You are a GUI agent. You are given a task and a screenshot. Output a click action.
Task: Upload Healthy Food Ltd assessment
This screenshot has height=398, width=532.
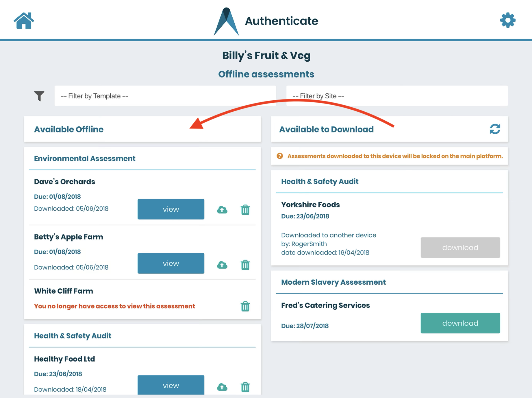tap(222, 387)
